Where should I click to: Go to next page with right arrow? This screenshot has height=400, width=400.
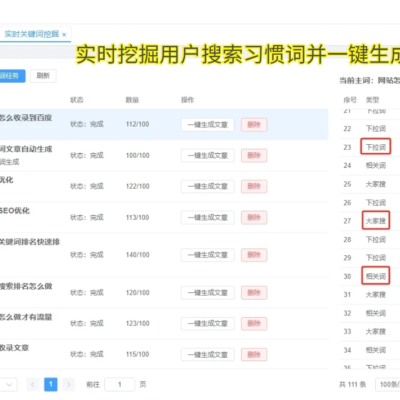click(x=69, y=384)
